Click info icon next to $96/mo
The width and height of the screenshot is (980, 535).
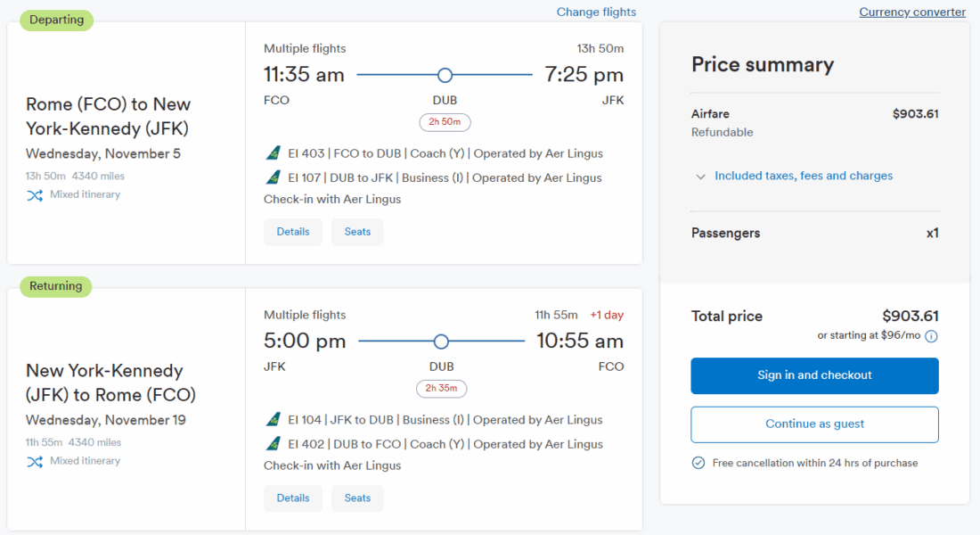click(x=931, y=336)
